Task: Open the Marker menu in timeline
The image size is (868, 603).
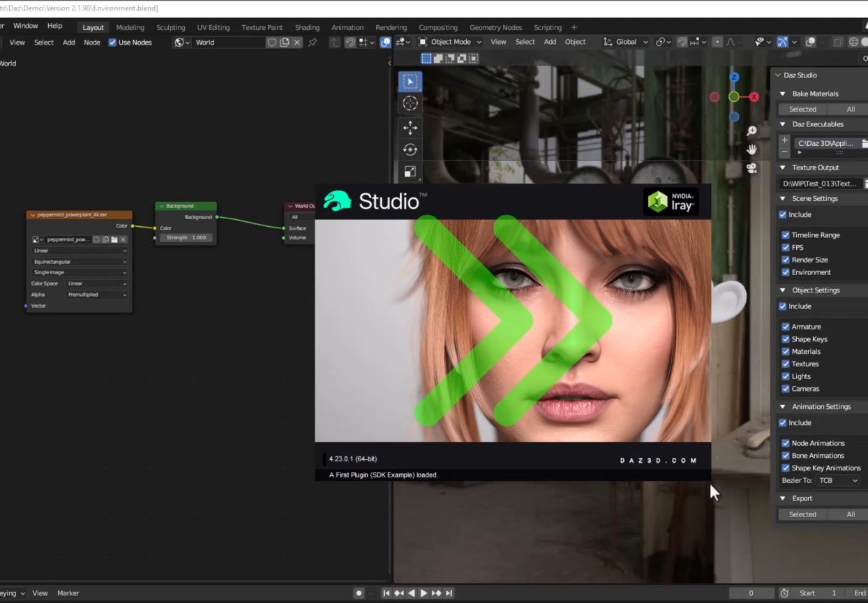Action: point(68,593)
